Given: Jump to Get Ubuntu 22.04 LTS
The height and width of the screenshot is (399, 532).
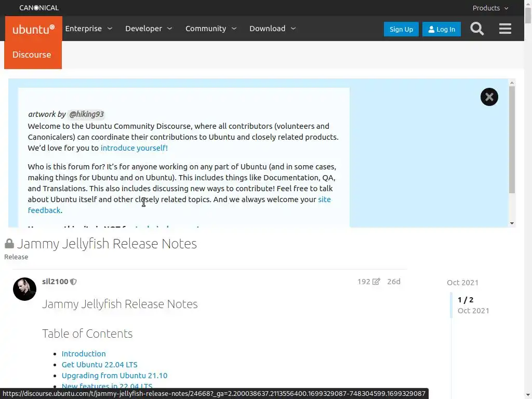Looking at the screenshot, I should pyautogui.click(x=99, y=364).
